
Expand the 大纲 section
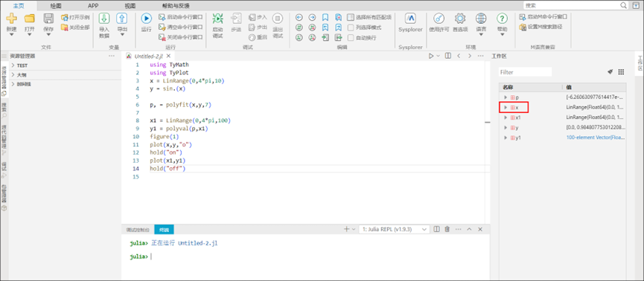click(13, 75)
